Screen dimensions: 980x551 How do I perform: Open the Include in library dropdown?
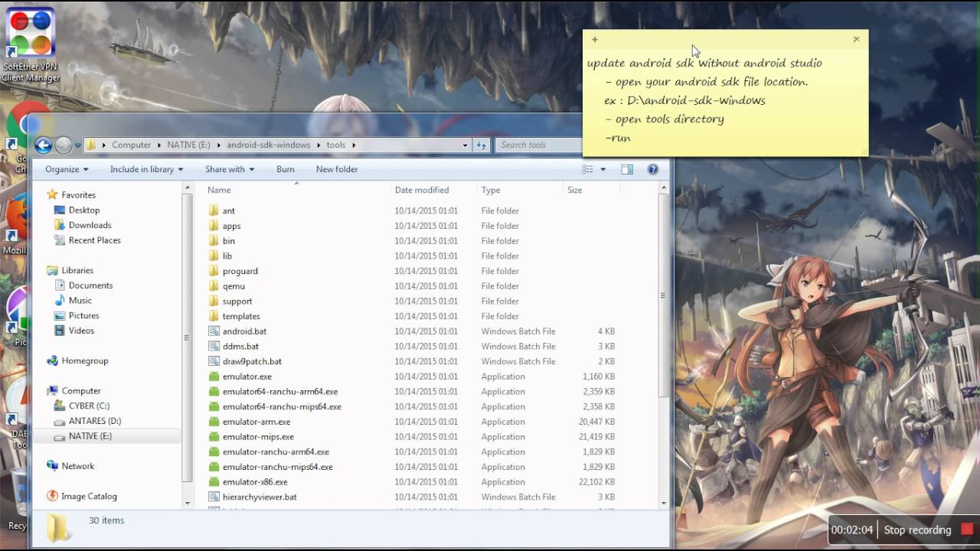146,169
